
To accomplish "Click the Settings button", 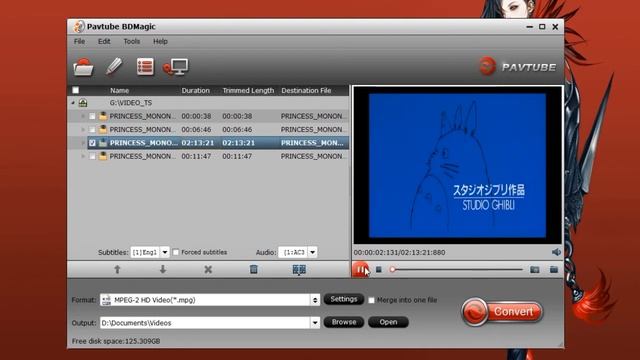I will point(344,299).
